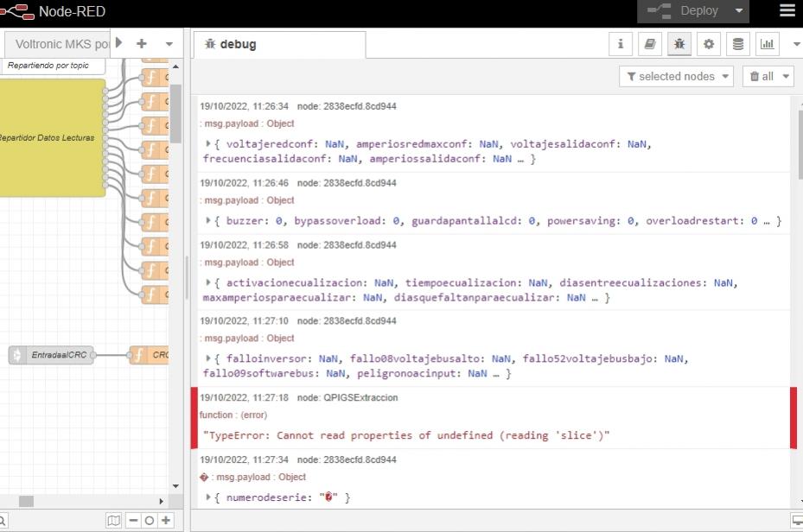Viewport: 803px width, 532px height.
Task: Click msg.payload label of 11:26:46 message
Action: point(250,200)
